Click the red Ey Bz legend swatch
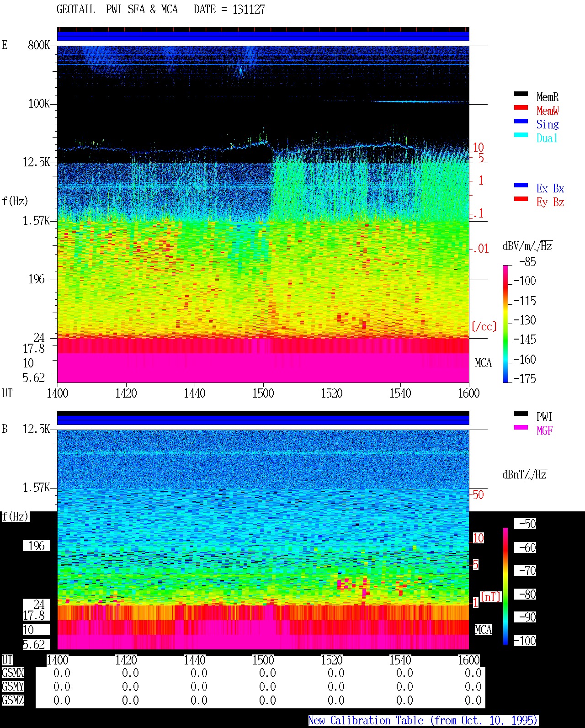 click(521, 199)
